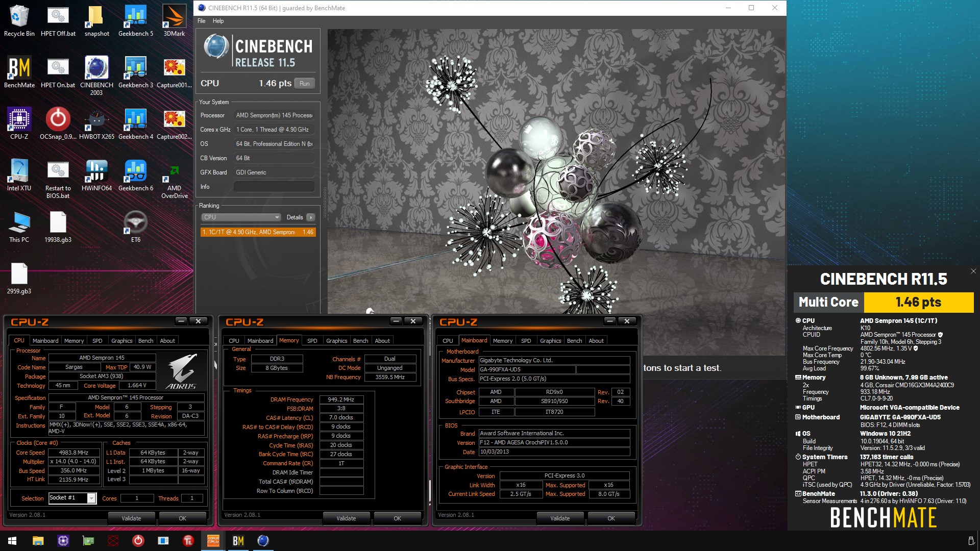The width and height of the screenshot is (980, 551).
Task: Open 19938.gb3 file icon
Action: tap(58, 227)
